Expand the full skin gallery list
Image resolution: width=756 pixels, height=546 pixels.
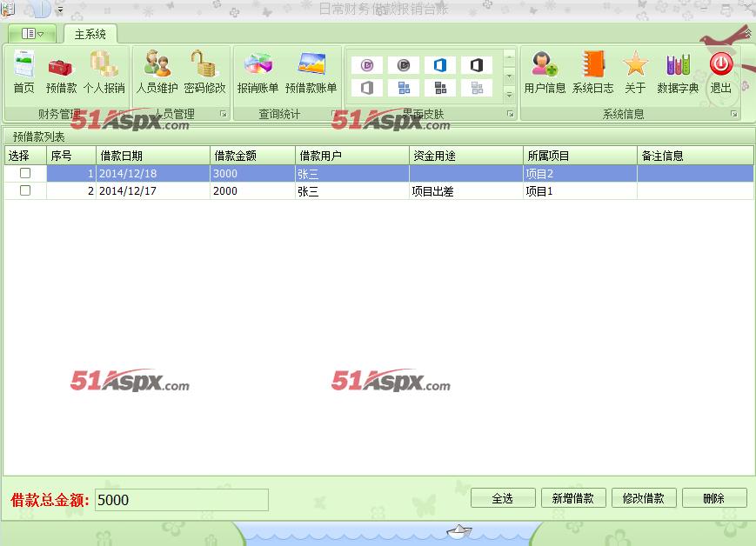[509, 95]
